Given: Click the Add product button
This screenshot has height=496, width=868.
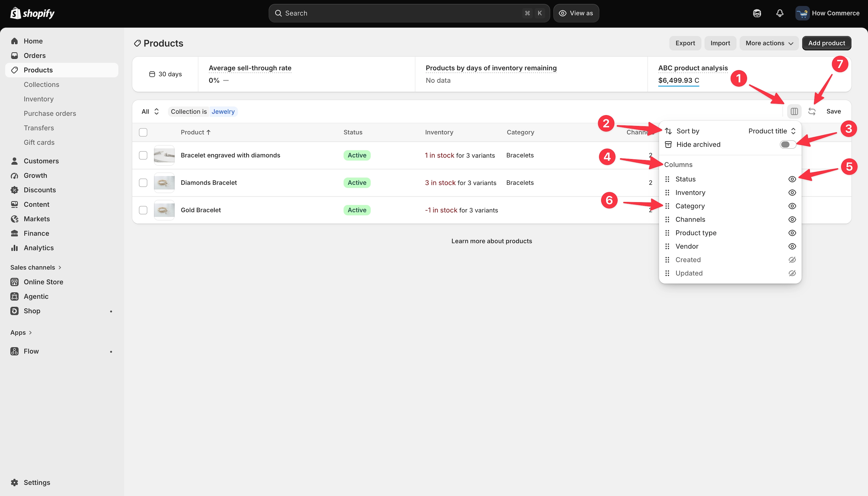Looking at the screenshot, I should coord(826,43).
